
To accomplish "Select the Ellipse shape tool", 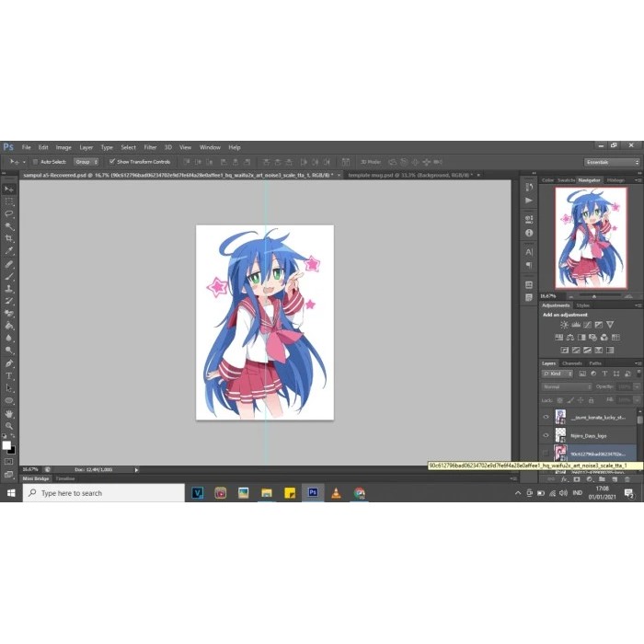I will [9, 400].
